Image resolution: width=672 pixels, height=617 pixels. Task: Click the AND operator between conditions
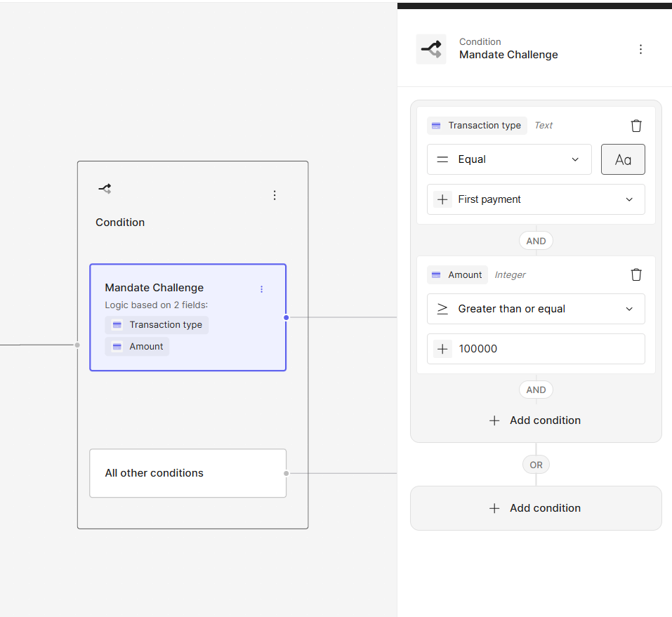(536, 241)
